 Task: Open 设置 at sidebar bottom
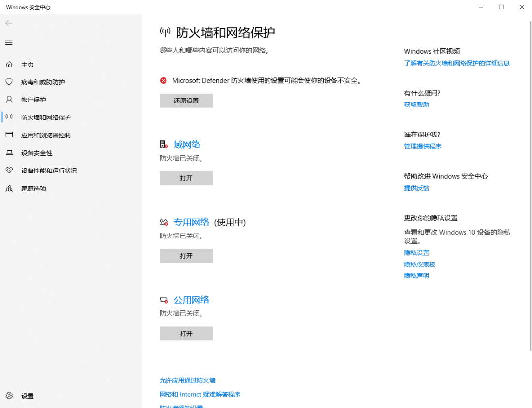tap(28, 396)
